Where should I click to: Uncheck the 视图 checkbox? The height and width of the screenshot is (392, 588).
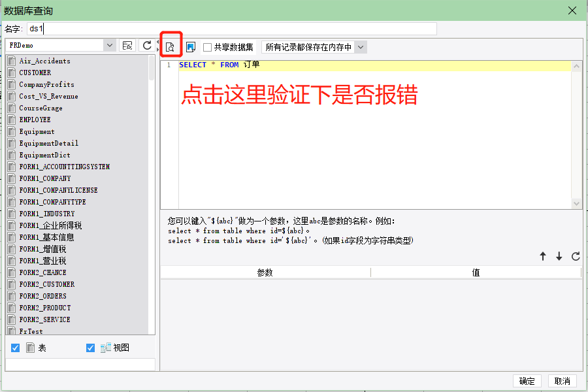[90, 348]
